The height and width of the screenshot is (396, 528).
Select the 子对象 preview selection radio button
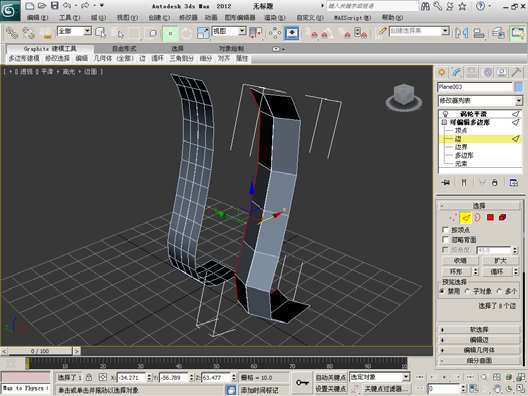[468, 291]
